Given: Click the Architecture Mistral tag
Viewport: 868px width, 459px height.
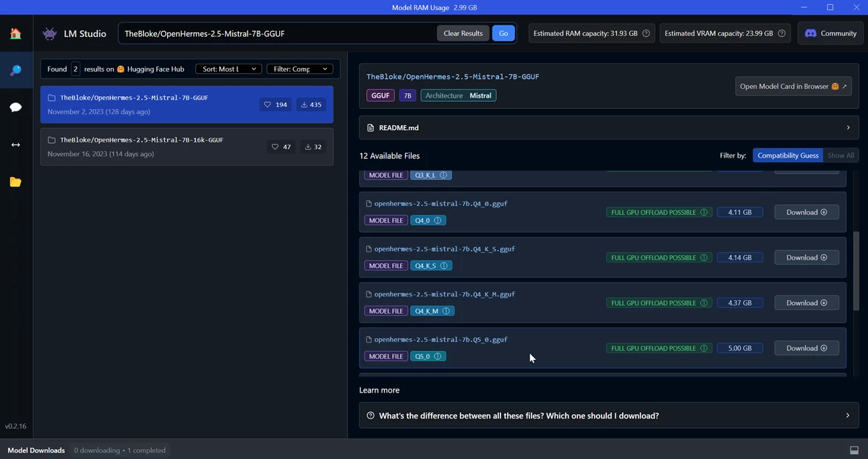Looking at the screenshot, I should click(x=459, y=95).
